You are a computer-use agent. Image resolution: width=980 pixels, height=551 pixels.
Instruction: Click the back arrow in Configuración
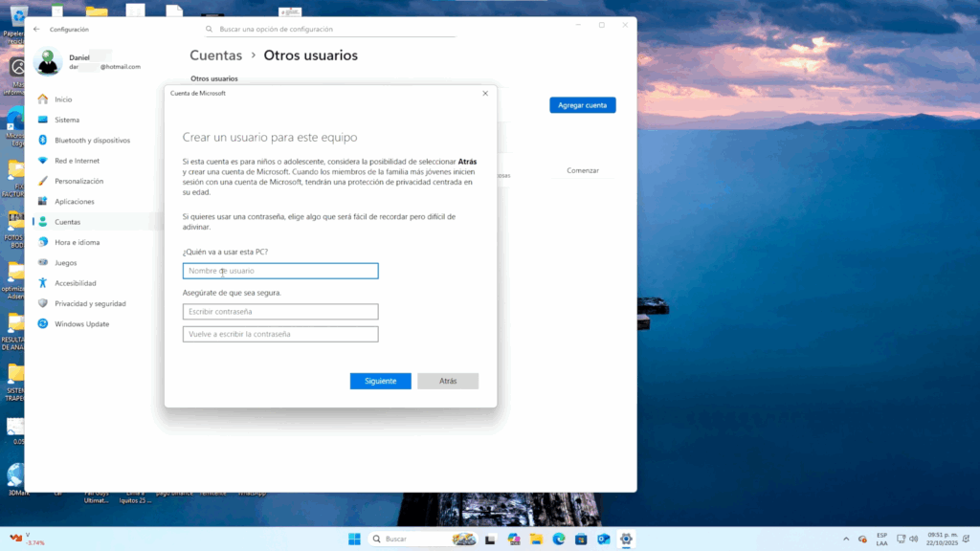pos(36,30)
